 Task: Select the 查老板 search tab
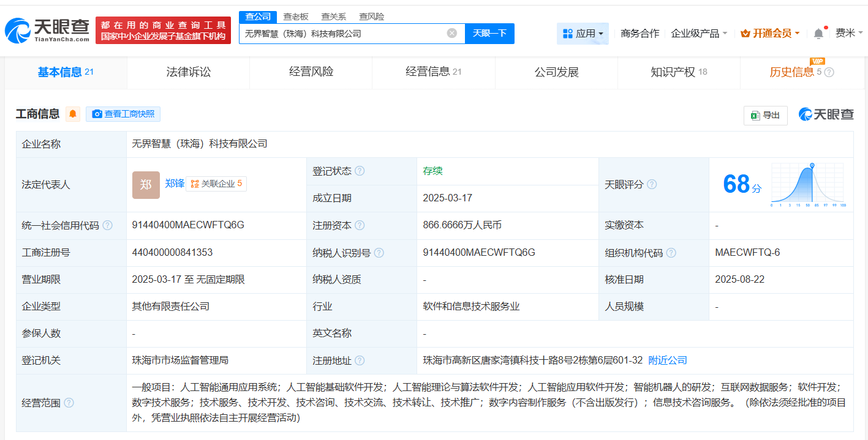pyautogui.click(x=296, y=17)
